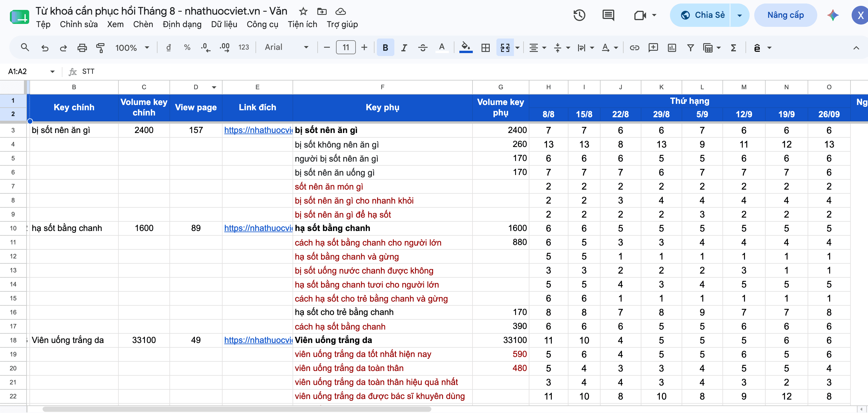Open the Arial font dropdown
The image size is (868, 413).
[x=287, y=48]
